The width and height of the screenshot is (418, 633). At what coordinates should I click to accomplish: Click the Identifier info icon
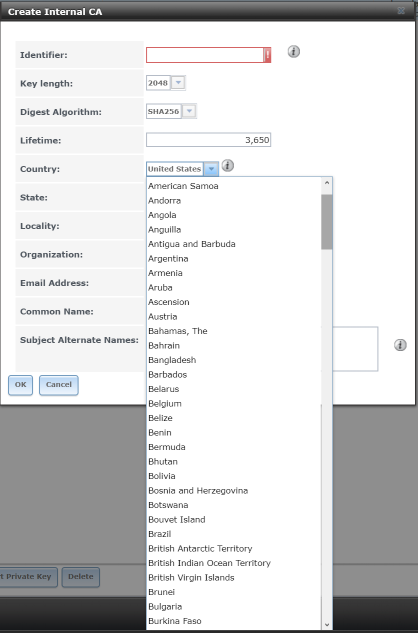[294, 52]
